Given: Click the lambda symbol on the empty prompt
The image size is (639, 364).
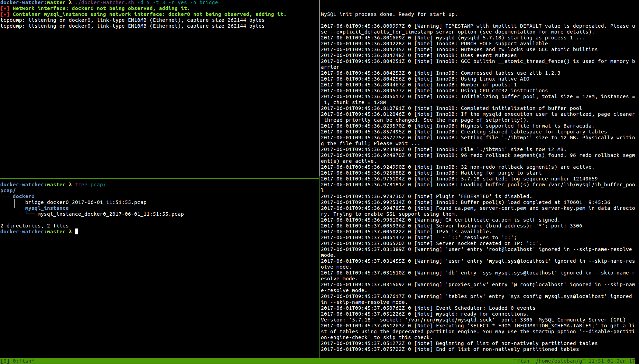Looking at the screenshot, I should pos(70,232).
